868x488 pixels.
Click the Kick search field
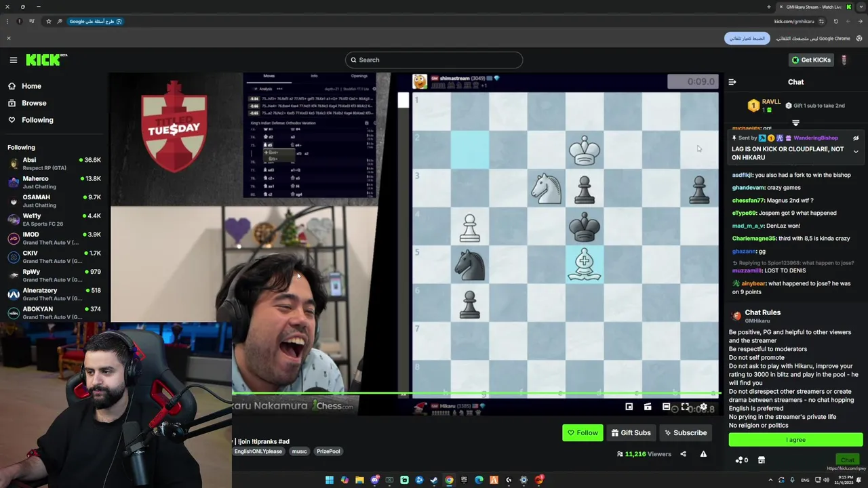[434, 60]
